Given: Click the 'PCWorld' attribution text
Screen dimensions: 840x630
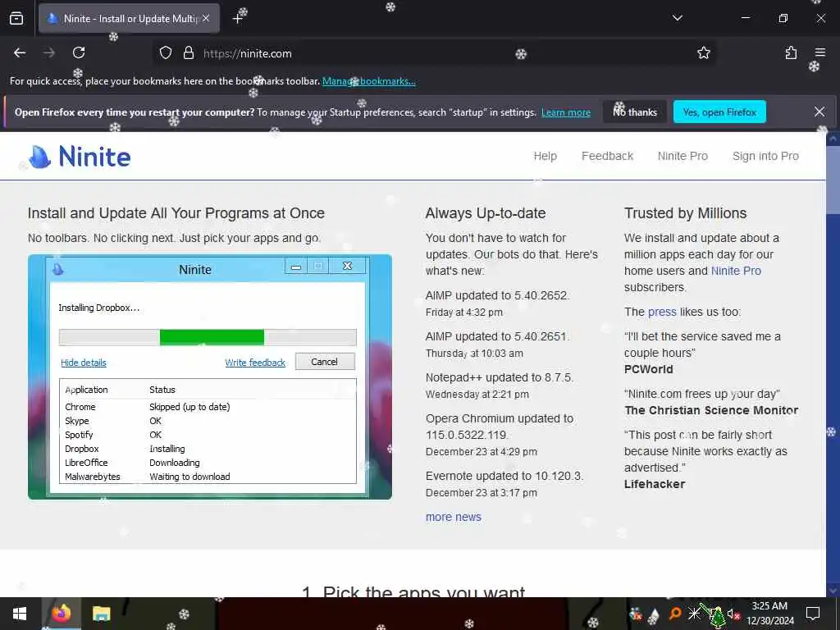Looking at the screenshot, I should (x=648, y=369).
